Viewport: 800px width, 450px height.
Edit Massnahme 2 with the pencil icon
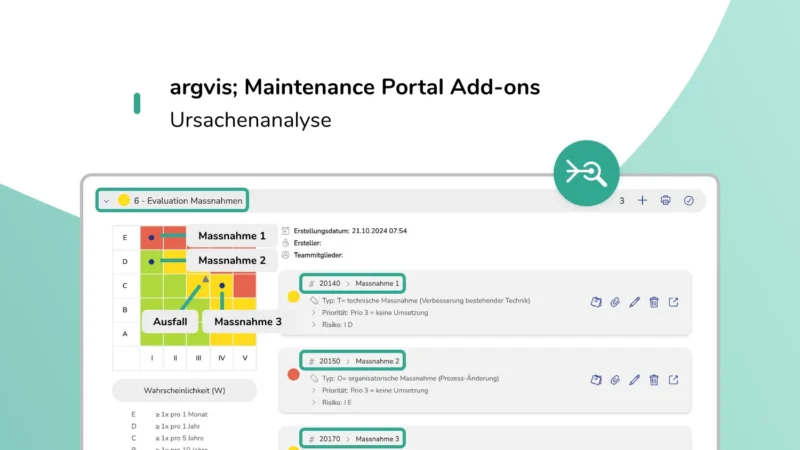(634, 380)
